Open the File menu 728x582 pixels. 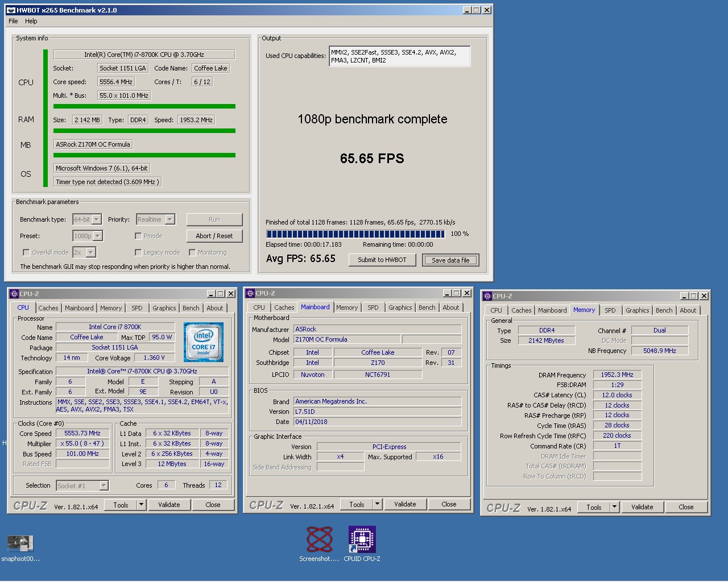point(13,21)
